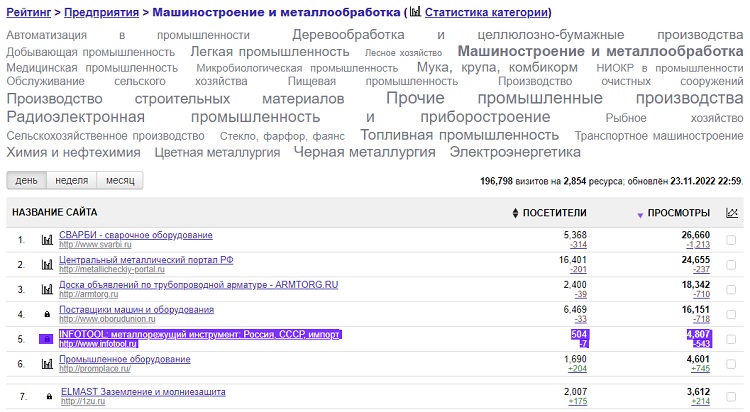
Task: Tick checkbox for Поставщики машин и оборудования
Action: pos(731,314)
